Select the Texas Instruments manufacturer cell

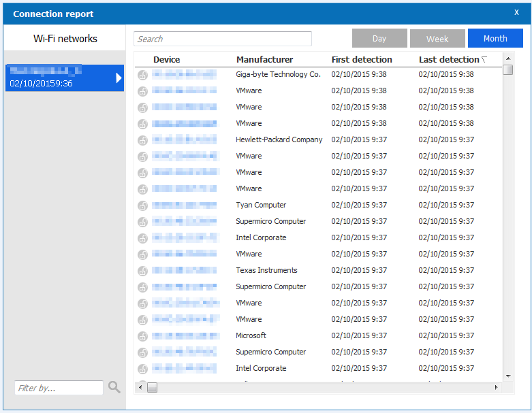pos(266,270)
